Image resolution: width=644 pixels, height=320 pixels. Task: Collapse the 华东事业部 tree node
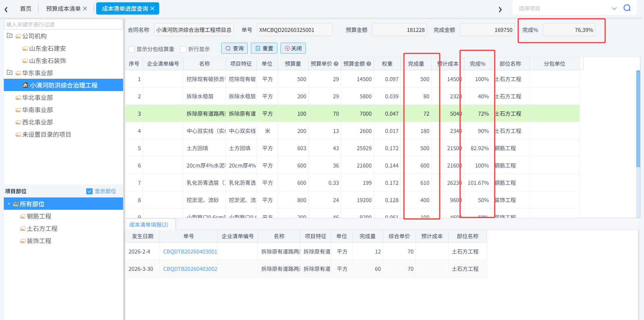(x=10, y=73)
